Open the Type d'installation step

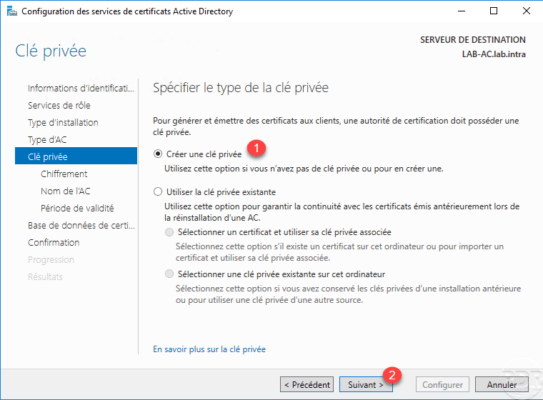click(x=63, y=123)
